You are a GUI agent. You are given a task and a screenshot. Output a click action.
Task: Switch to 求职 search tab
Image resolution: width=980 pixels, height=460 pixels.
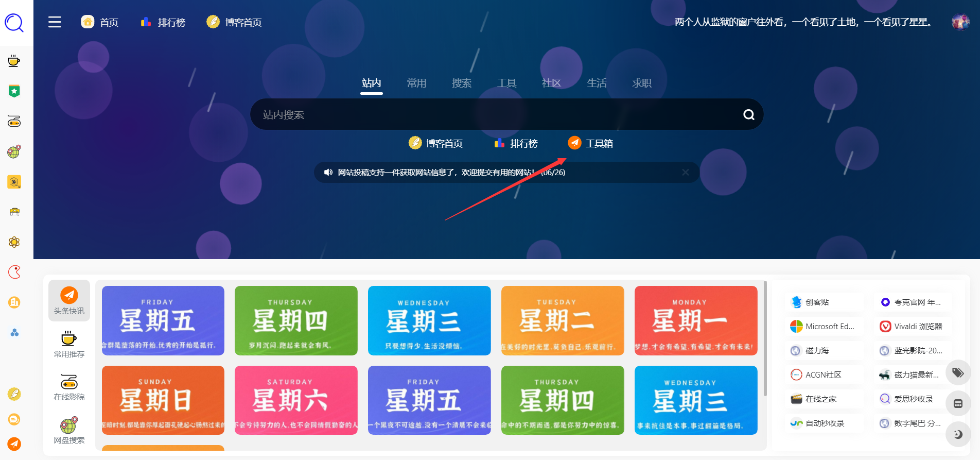[642, 83]
